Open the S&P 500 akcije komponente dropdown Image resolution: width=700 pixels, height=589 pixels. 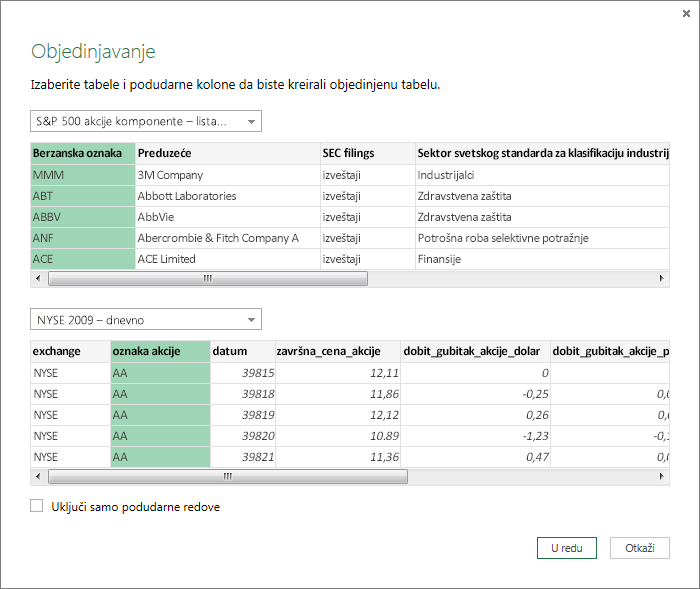tap(146, 121)
